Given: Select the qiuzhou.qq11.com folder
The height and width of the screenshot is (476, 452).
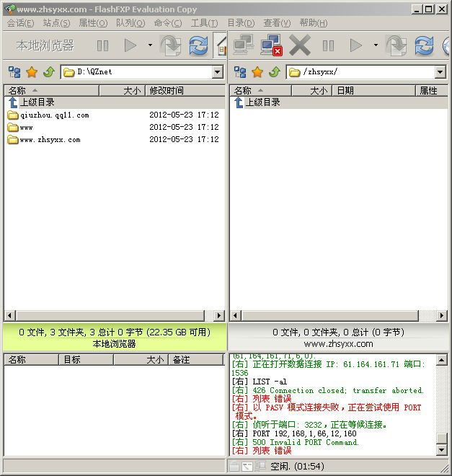Looking at the screenshot, I should (48, 115).
